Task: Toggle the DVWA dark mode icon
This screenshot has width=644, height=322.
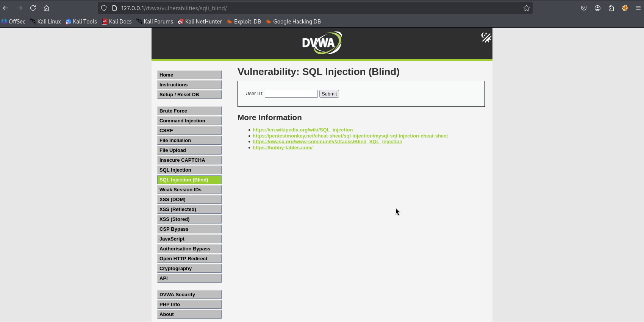Action: (486, 38)
